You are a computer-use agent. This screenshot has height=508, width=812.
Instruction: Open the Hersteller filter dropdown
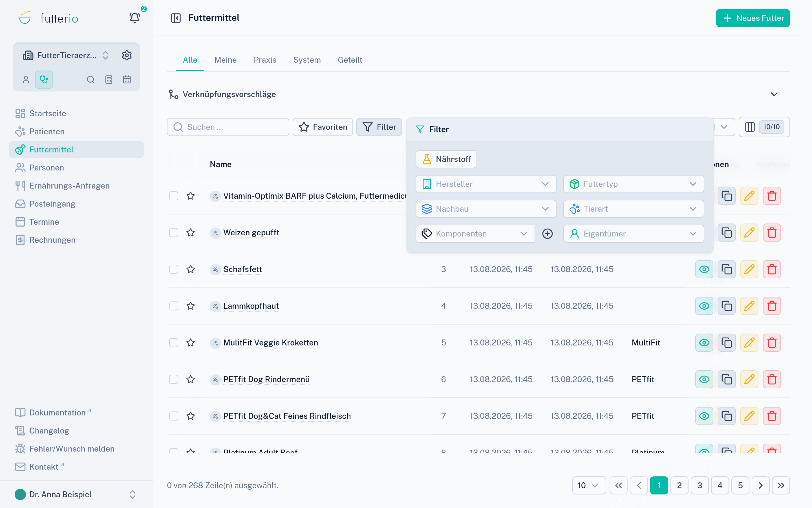coord(486,184)
